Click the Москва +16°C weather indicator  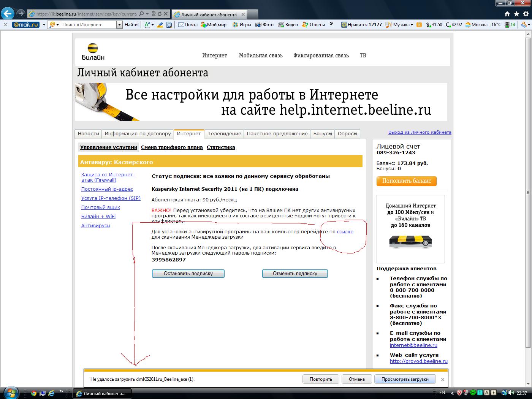(x=483, y=25)
